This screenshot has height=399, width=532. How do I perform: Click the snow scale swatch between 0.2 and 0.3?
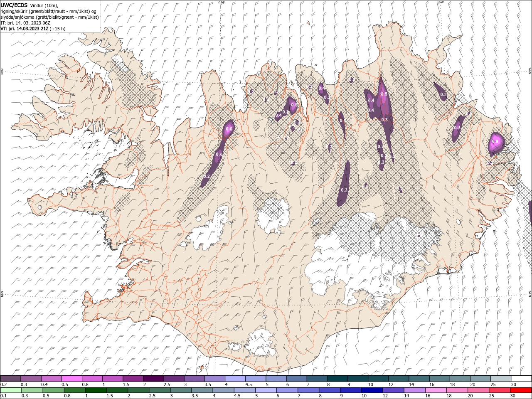tap(10, 379)
